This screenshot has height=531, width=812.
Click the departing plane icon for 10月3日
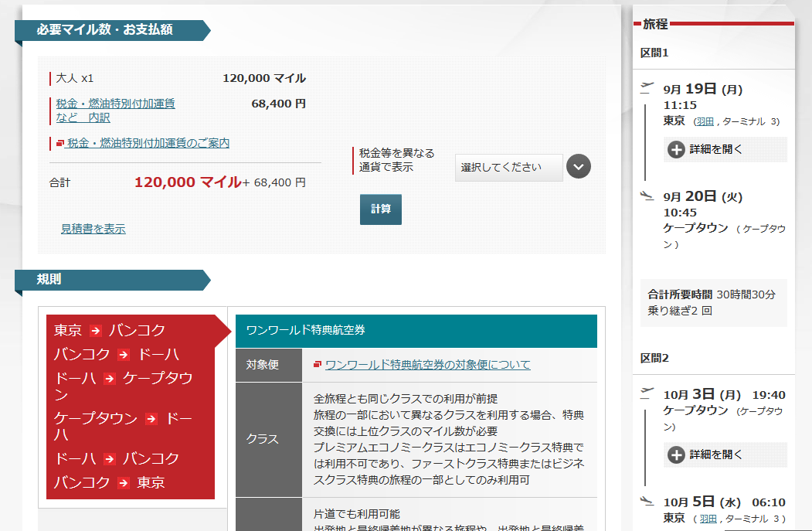tap(647, 393)
